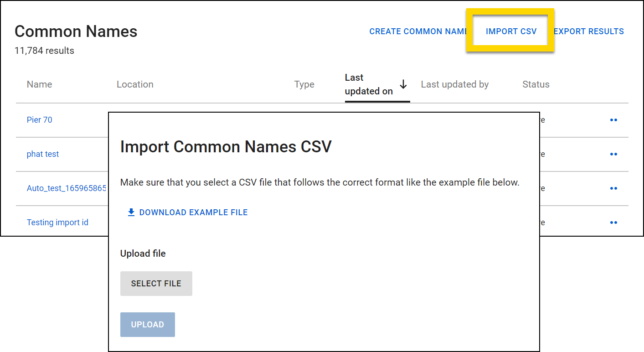Image resolution: width=644 pixels, height=352 pixels.
Task: Click the Upload button
Action: click(147, 324)
